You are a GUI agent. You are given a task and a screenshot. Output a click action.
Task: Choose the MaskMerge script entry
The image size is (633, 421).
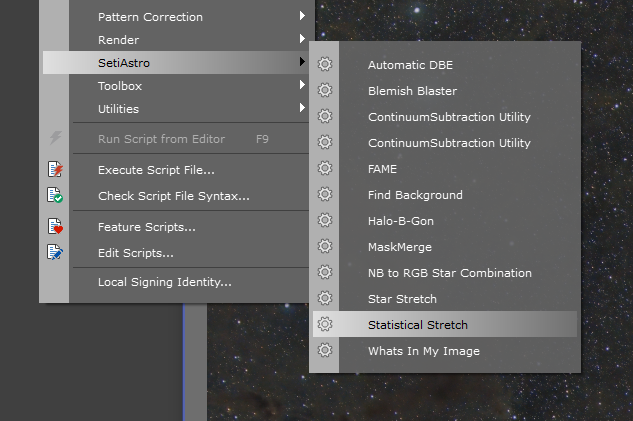tap(400, 247)
